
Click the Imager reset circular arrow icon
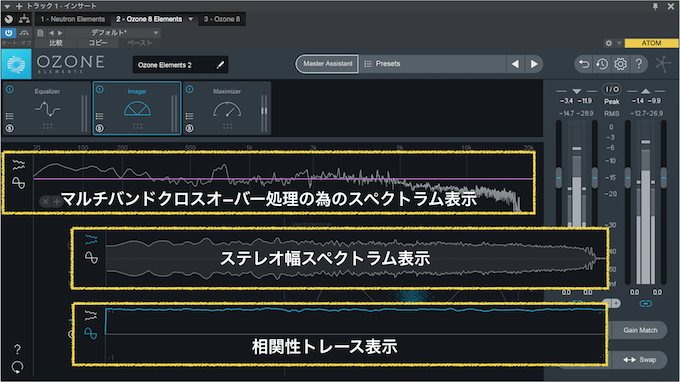[17, 367]
